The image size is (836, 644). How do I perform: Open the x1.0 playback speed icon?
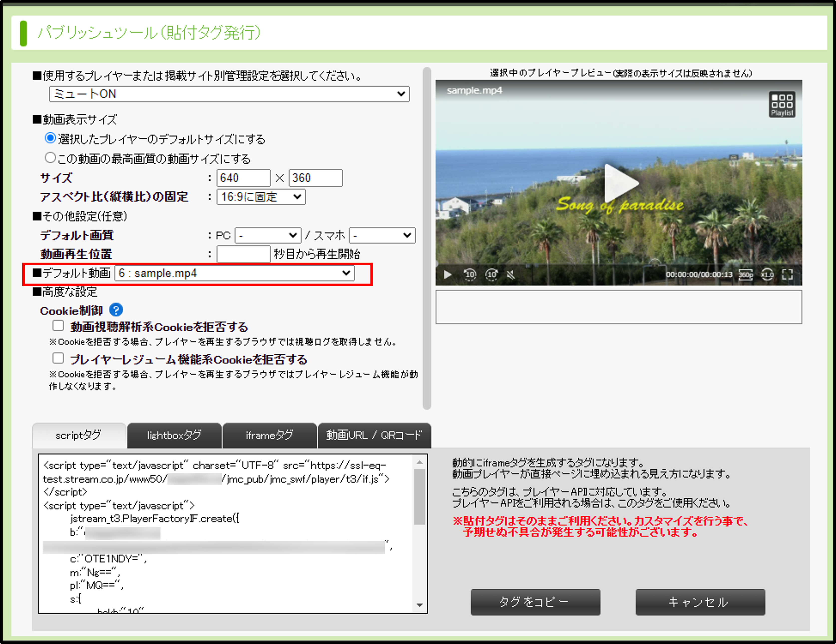tap(767, 274)
